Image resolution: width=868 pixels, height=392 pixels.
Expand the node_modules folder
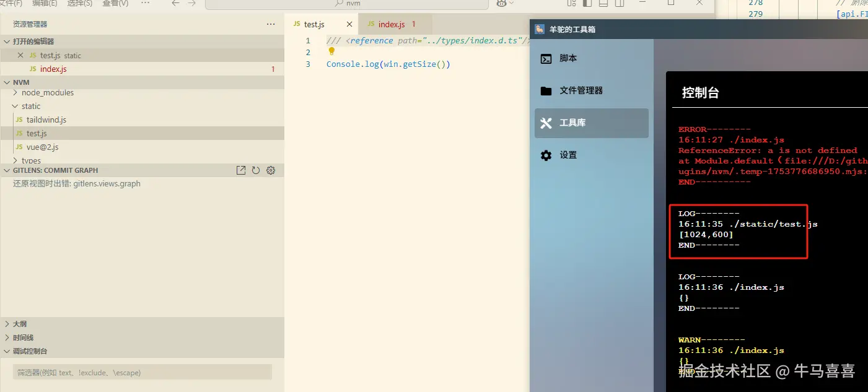[49, 92]
